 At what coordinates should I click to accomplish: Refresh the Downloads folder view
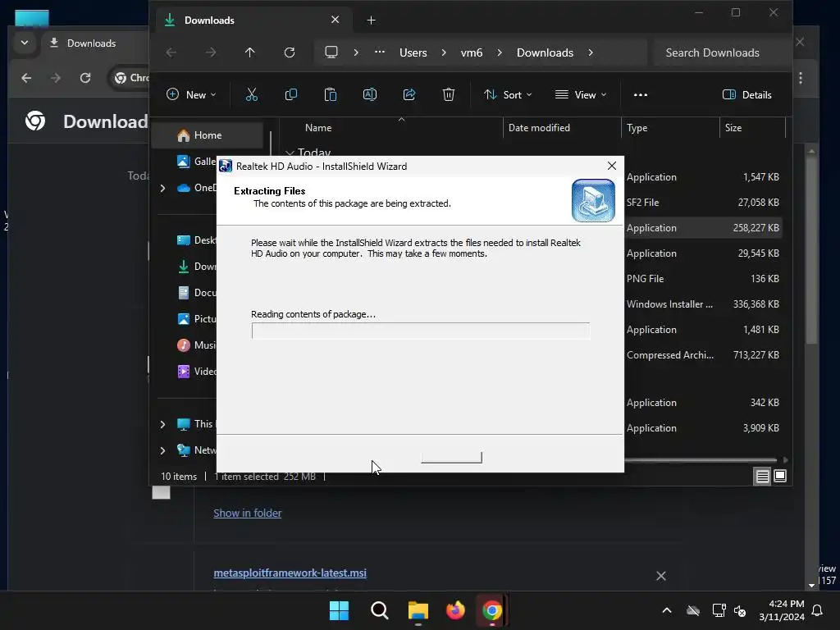click(x=290, y=52)
